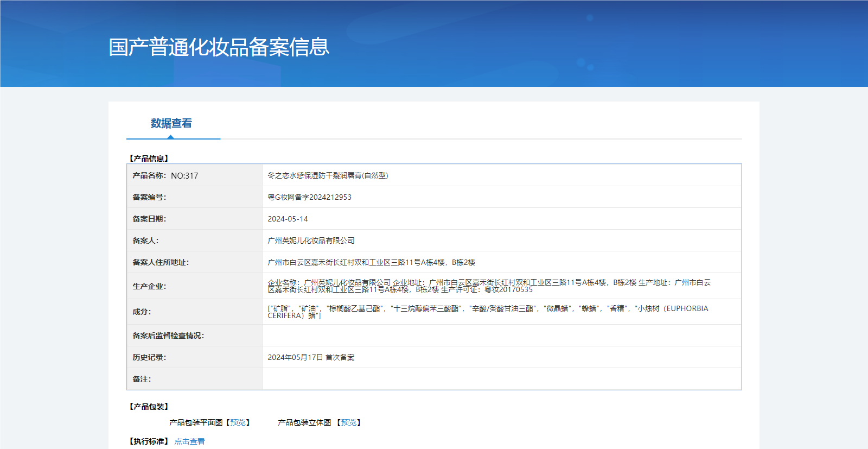
Task: Click the filing date 2024-05-14
Action: pos(288,219)
